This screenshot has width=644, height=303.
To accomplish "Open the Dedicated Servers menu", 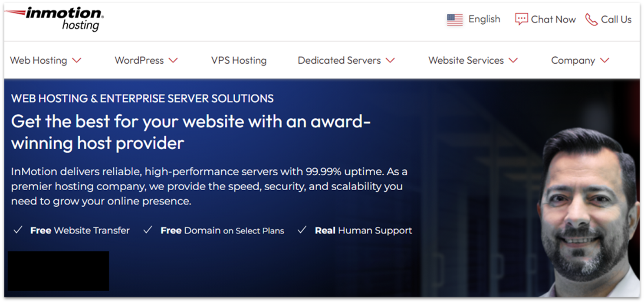I will click(339, 60).
